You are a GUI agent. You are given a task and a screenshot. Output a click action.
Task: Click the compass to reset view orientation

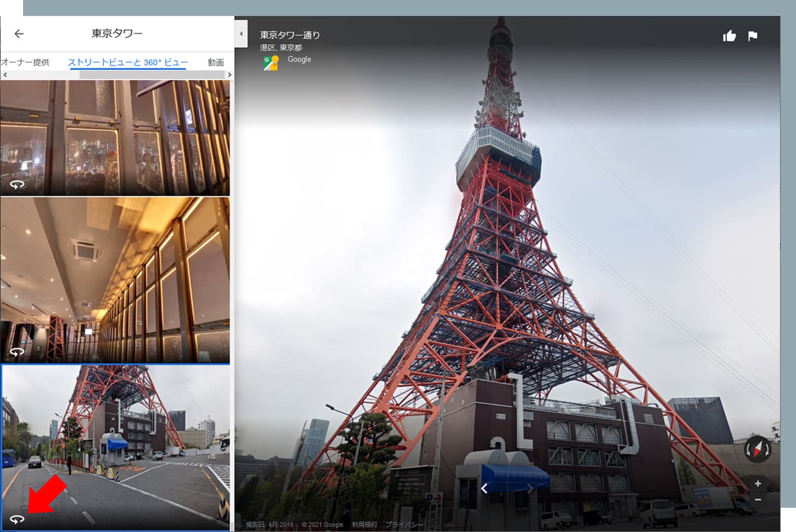(757, 448)
